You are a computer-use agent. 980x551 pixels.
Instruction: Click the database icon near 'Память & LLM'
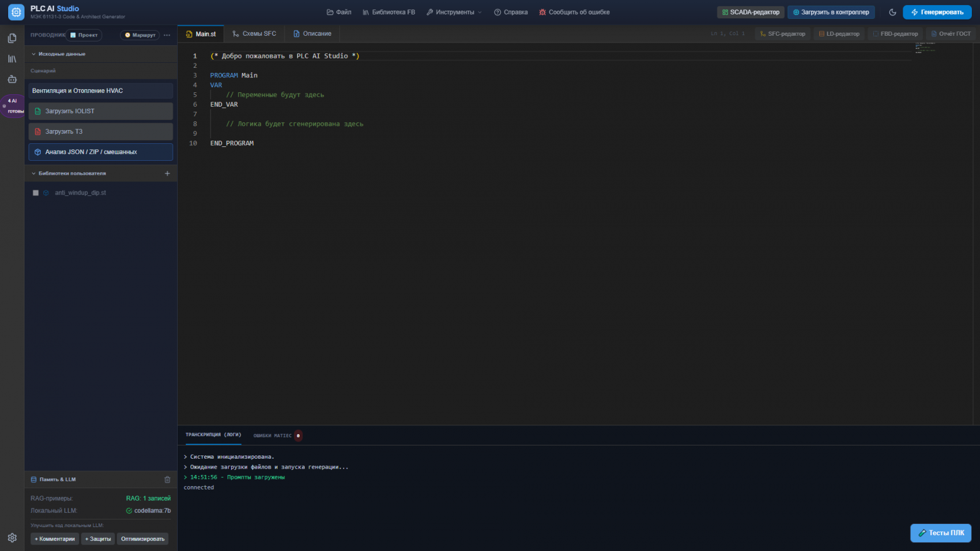click(x=34, y=479)
